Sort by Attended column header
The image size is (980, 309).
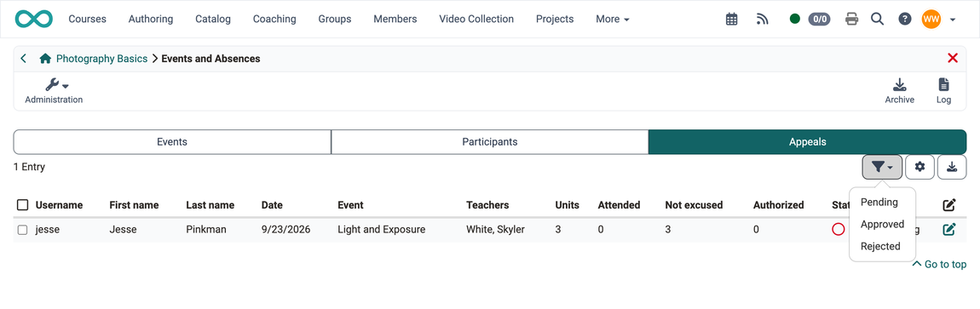click(x=619, y=205)
